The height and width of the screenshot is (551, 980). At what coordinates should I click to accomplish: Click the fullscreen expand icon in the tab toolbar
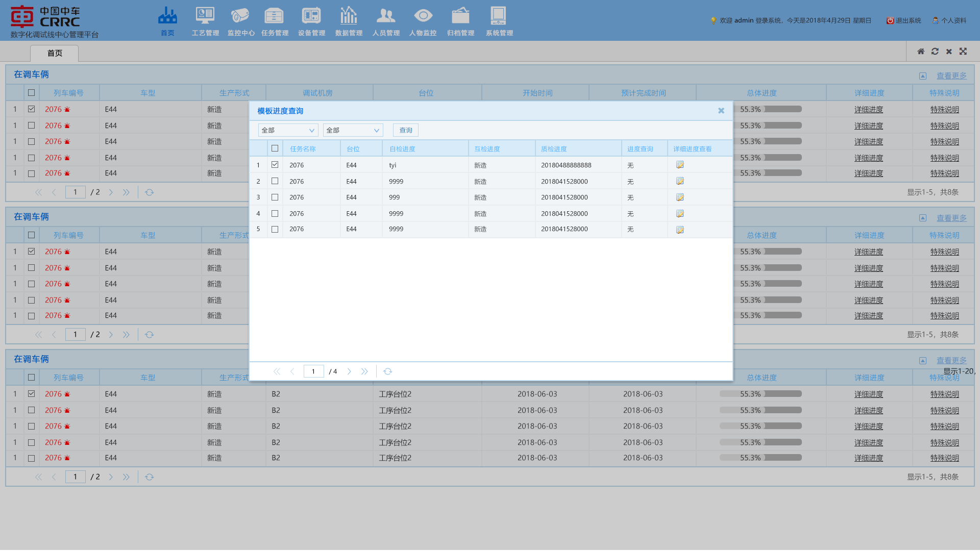(x=963, y=52)
